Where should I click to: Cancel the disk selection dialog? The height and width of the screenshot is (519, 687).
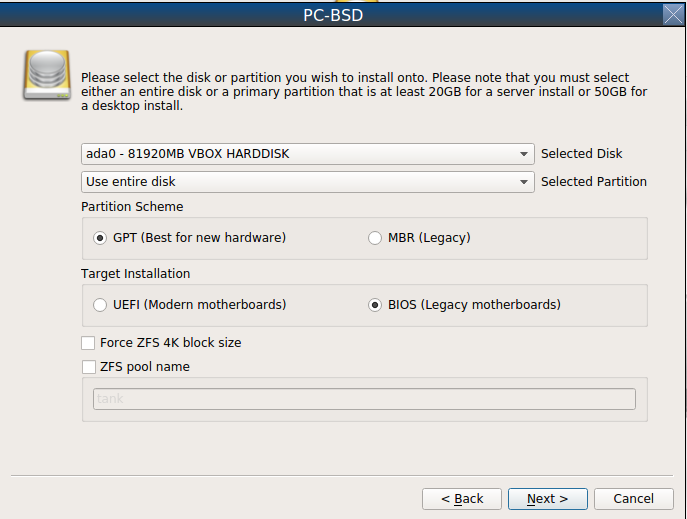[x=634, y=499]
